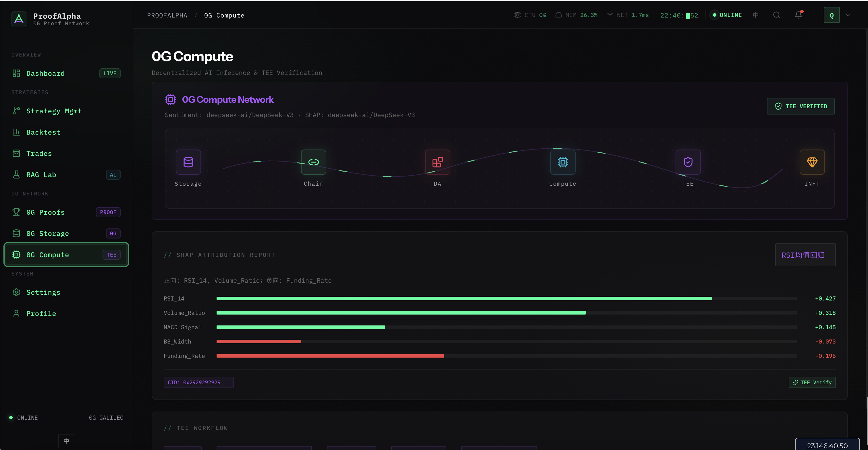Viewport: 868px width, 450px height.
Task: Click the -0.073 SHAP value
Action: click(x=825, y=342)
